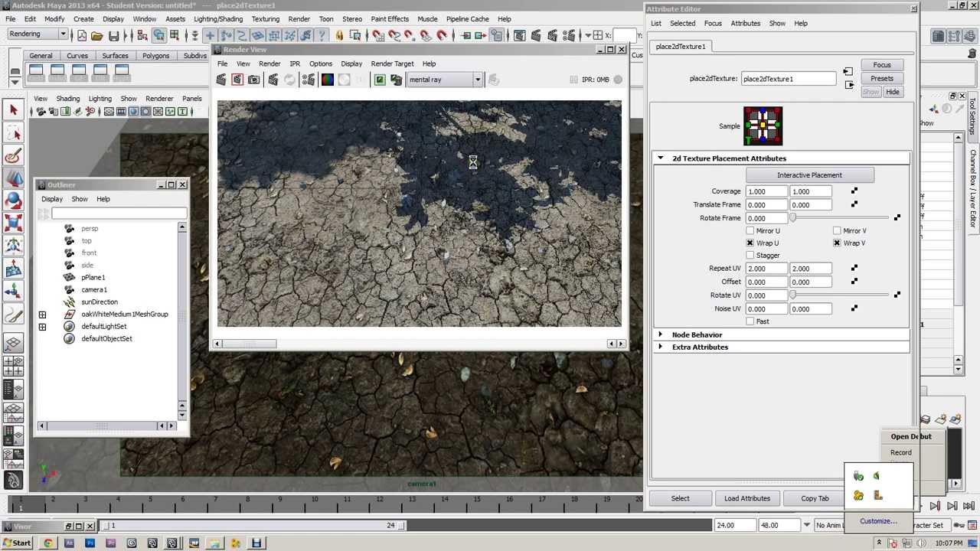980x551 pixels.
Task: Open render settings icon in Render View
Action: point(309,80)
